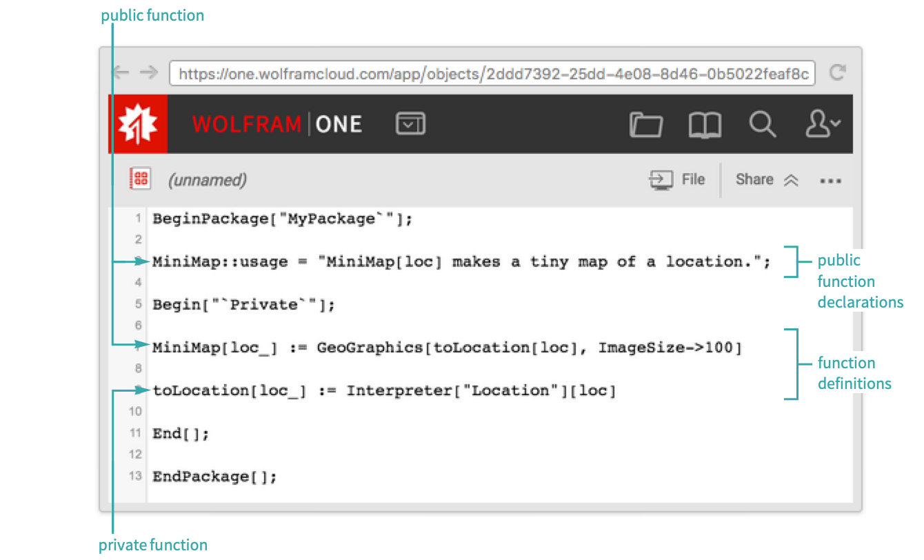The image size is (924, 560).
Task: Open the window icon next to WOLFRAM ONE
Action: tap(410, 124)
